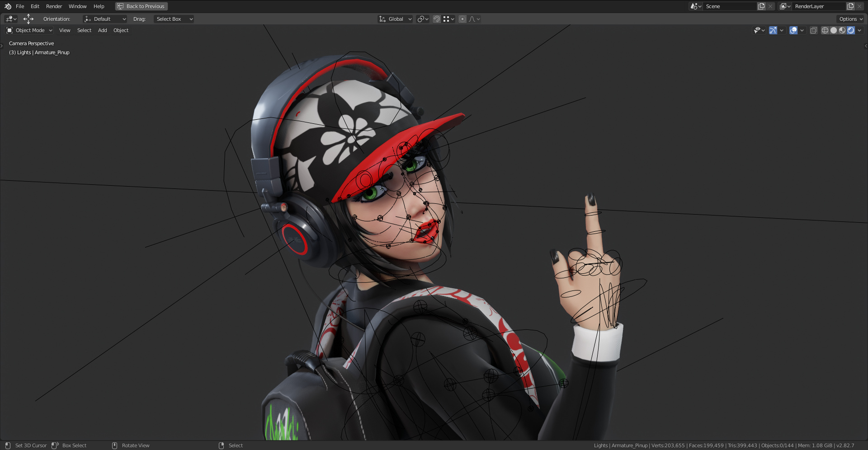Open the Object Mode dropdown
This screenshot has width=868, height=450.
point(29,30)
